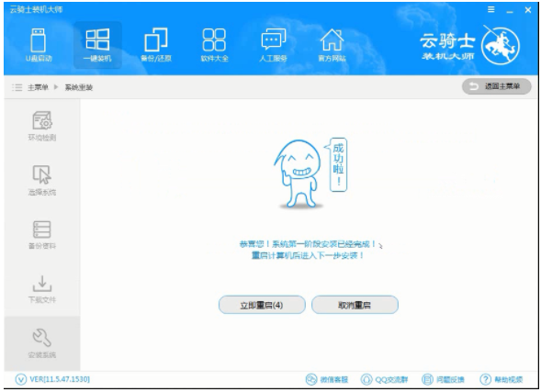Click the 选择系统 step icon in the sidebar

tap(41, 180)
